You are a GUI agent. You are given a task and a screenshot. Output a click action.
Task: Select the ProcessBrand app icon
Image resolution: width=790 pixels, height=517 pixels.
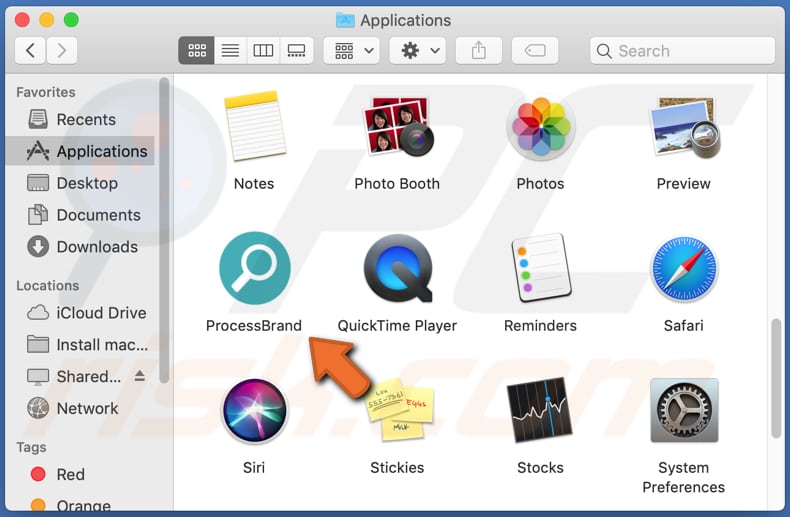pyautogui.click(x=255, y=268)
